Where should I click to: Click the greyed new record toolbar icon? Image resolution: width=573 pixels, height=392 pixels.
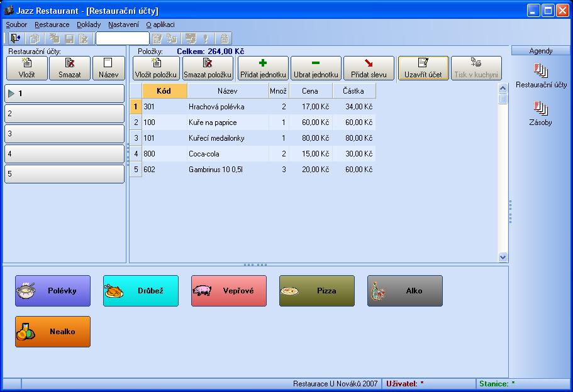click(55, 38)
